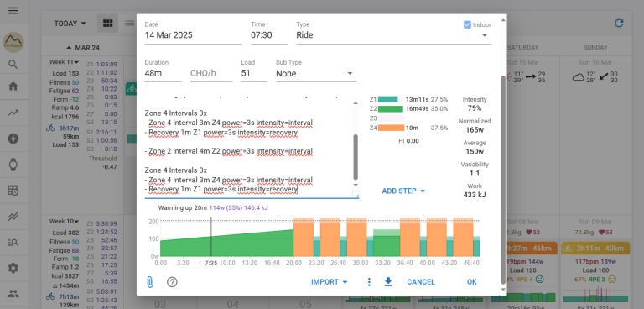Open the calendar schedule icon in sidebar
The width and height of the screenshot is (644, 309).
[13, 191]
